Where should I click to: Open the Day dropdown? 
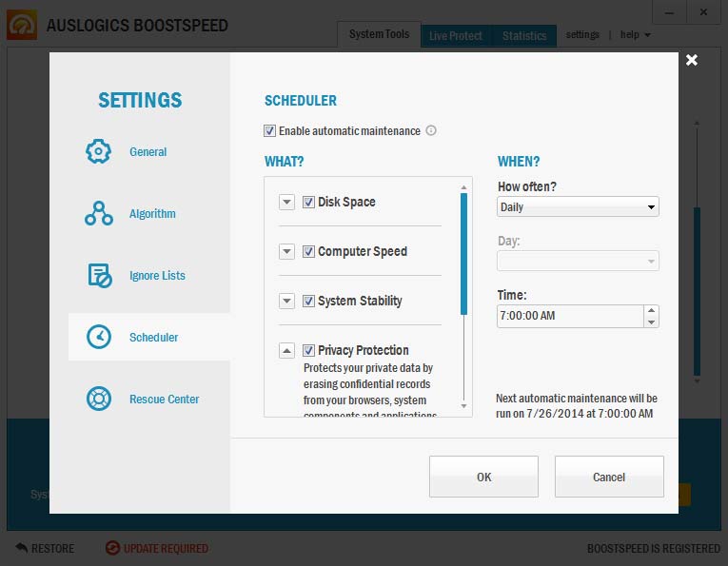coord(578,261)
